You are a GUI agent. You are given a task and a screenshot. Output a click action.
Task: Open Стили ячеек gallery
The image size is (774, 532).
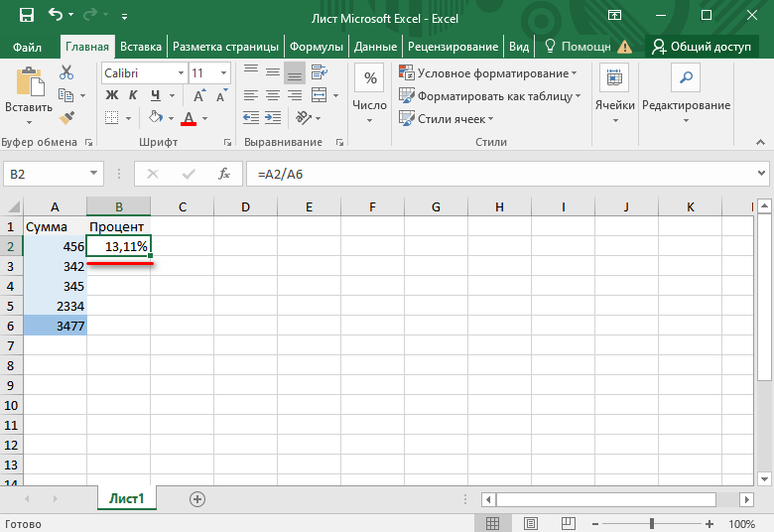pos(446,118)
